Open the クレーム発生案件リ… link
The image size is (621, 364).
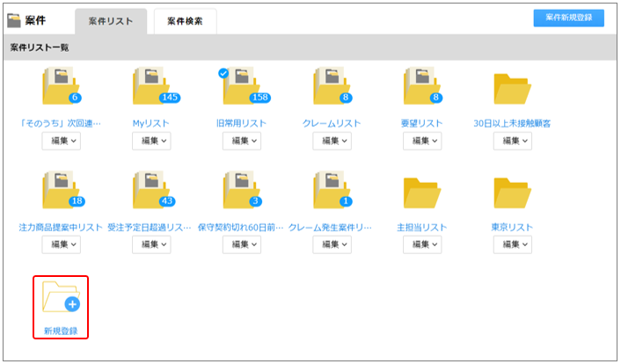331,228
